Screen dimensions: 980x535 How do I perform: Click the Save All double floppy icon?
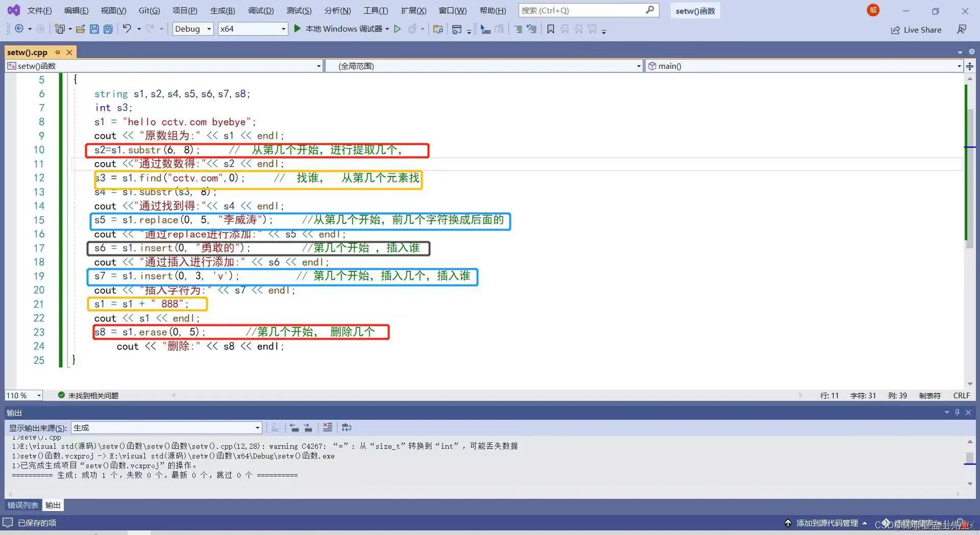108,29
